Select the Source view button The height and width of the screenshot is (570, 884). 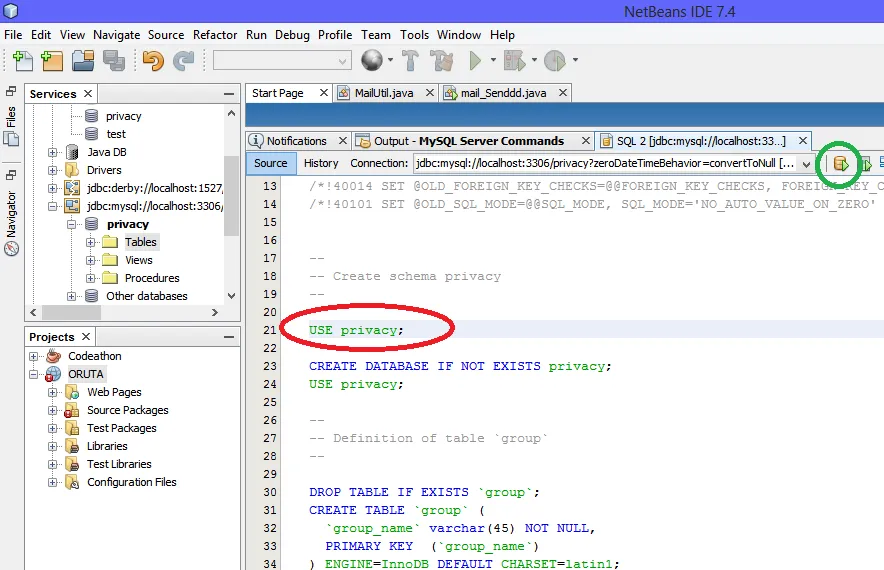pos(271,164)
